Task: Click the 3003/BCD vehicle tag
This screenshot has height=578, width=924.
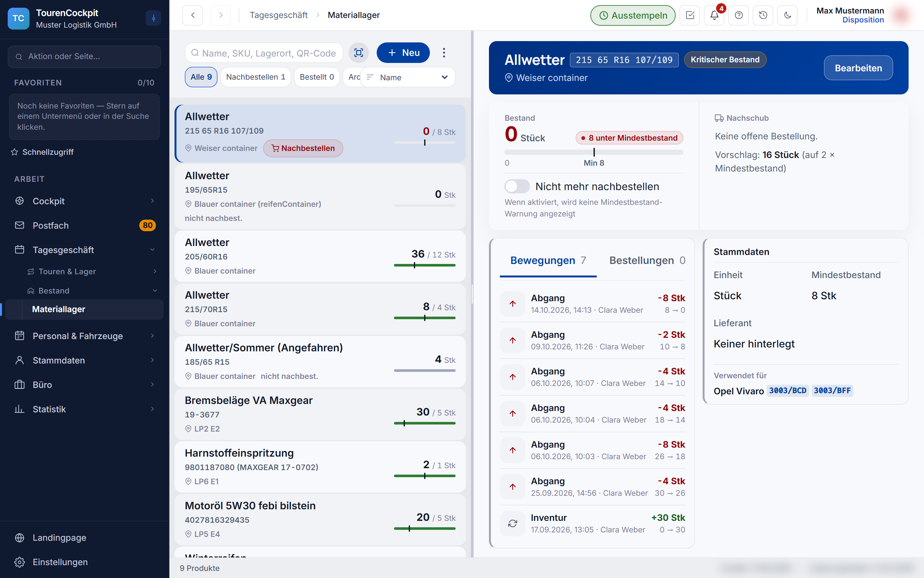Action: point(787,391)
